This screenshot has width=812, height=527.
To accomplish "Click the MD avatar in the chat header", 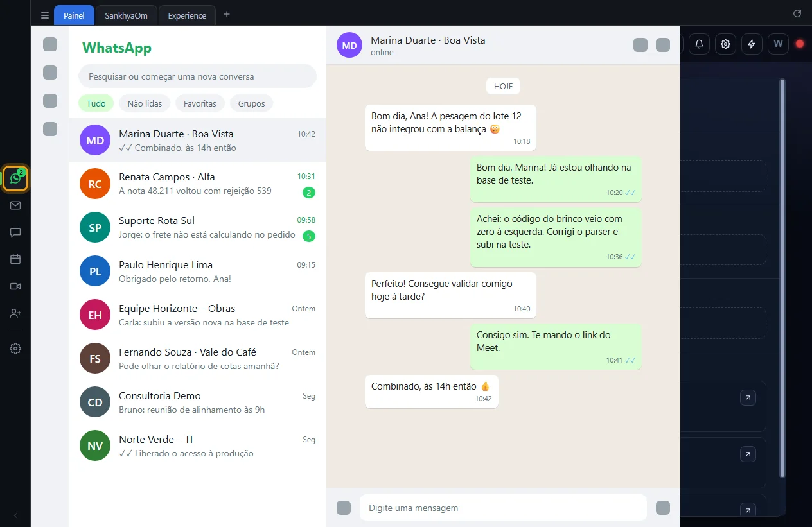I will point(349,45).
